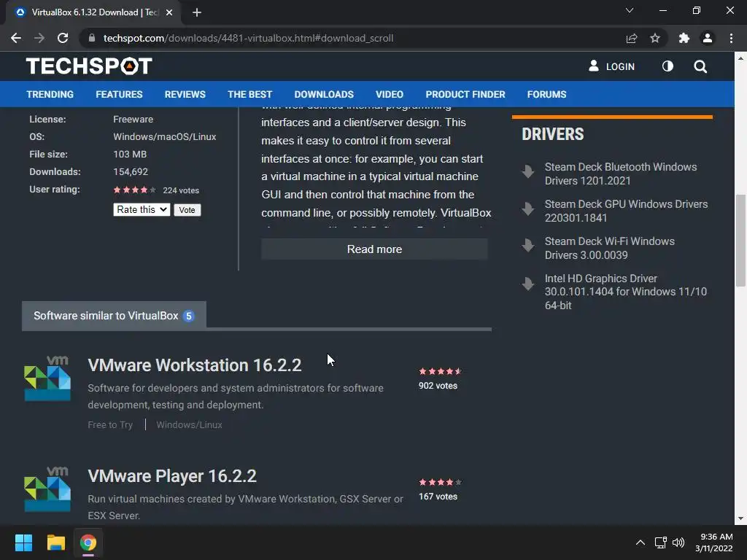The height and width of the screenshot is (560, 747).
Task: Click the network icon in system tray
Action: coord(660,542)
